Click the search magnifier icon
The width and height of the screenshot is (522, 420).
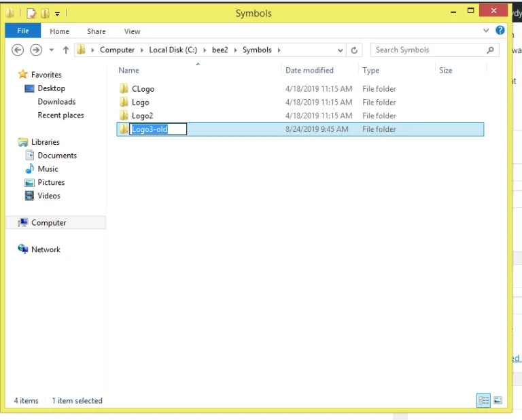pyautogui.click(x=490, y=50)
